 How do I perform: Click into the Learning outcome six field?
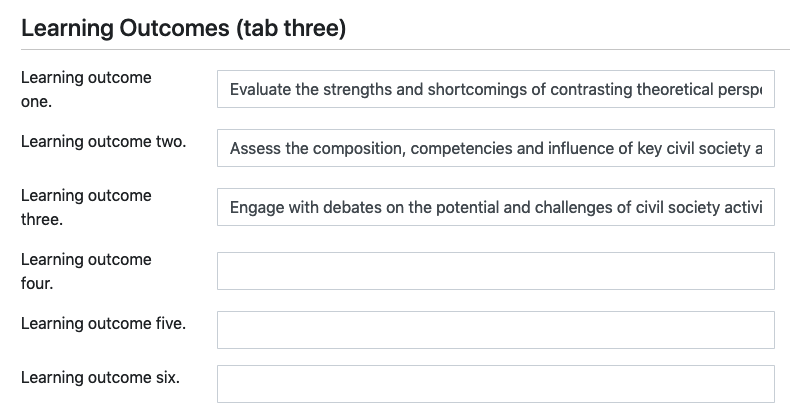tap(495, 384)
